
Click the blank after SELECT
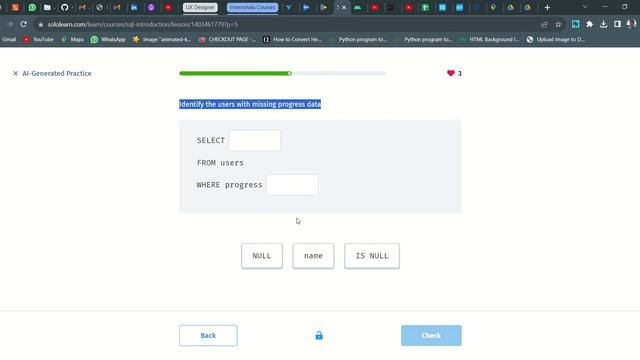255,140
